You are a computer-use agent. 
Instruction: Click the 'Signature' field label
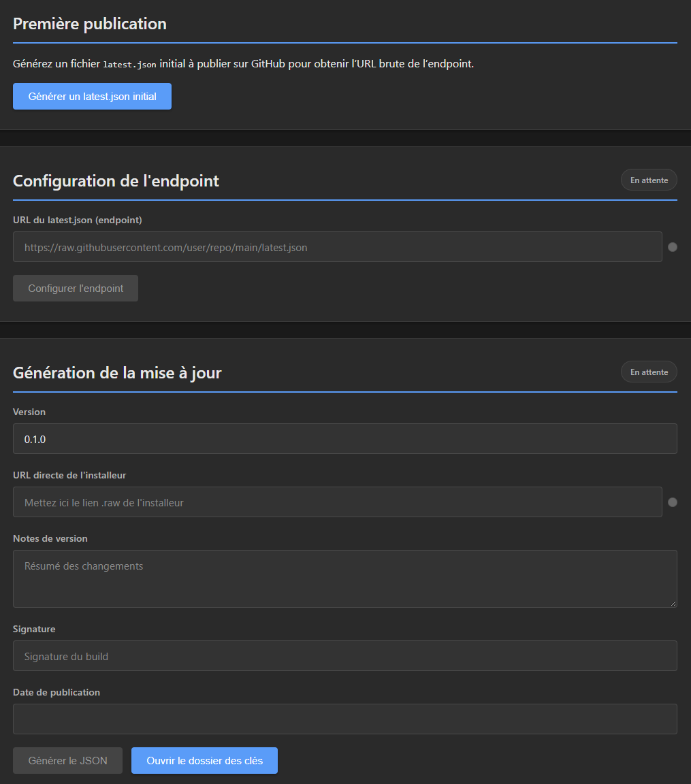coord(34,629)
